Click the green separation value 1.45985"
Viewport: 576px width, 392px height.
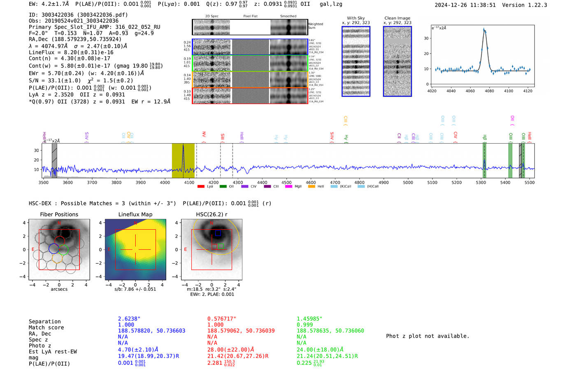(x=309, y=319)
